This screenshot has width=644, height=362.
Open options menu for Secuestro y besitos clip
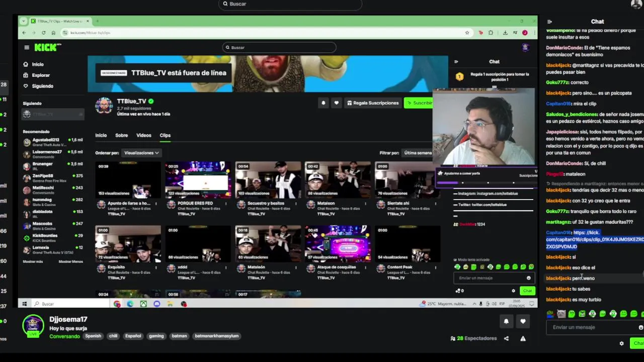point(296,204)
